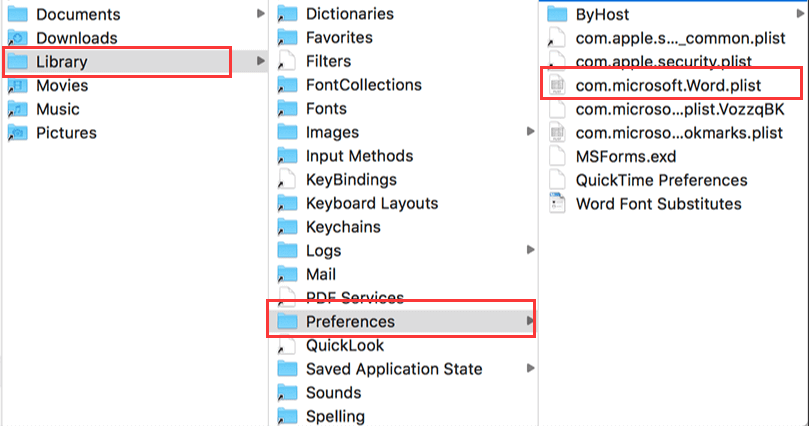Select the Mail row name

point(321,274)
